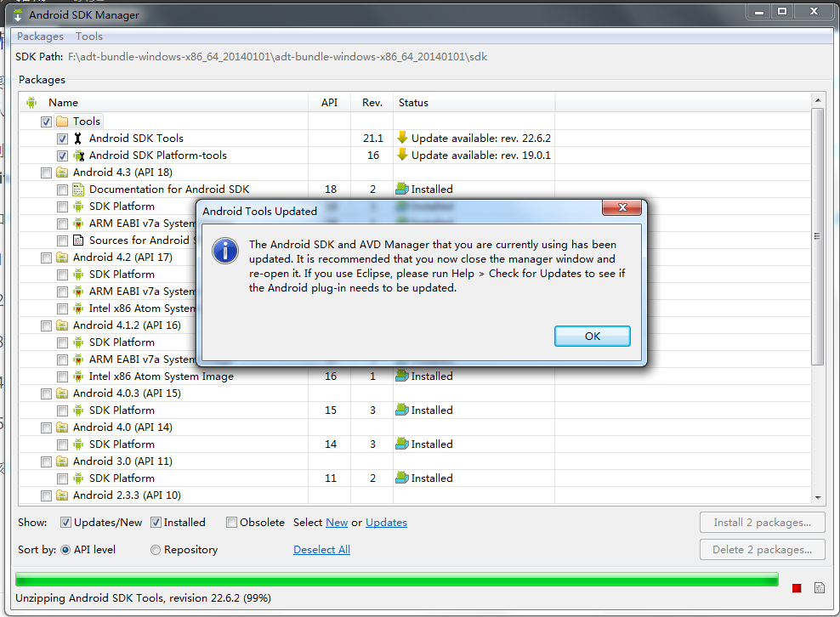Click the Android 4.0.3 (API 15) folder icon

point(62,393)
